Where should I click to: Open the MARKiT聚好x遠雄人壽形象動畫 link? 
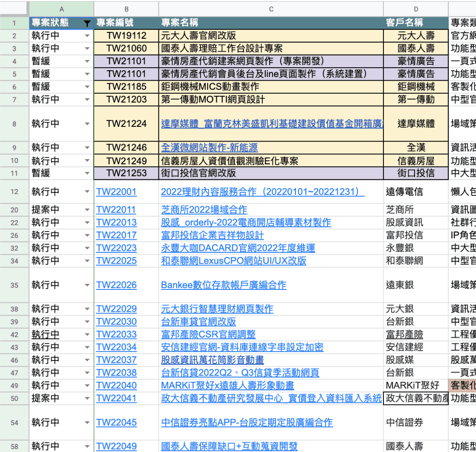(227, 386)
